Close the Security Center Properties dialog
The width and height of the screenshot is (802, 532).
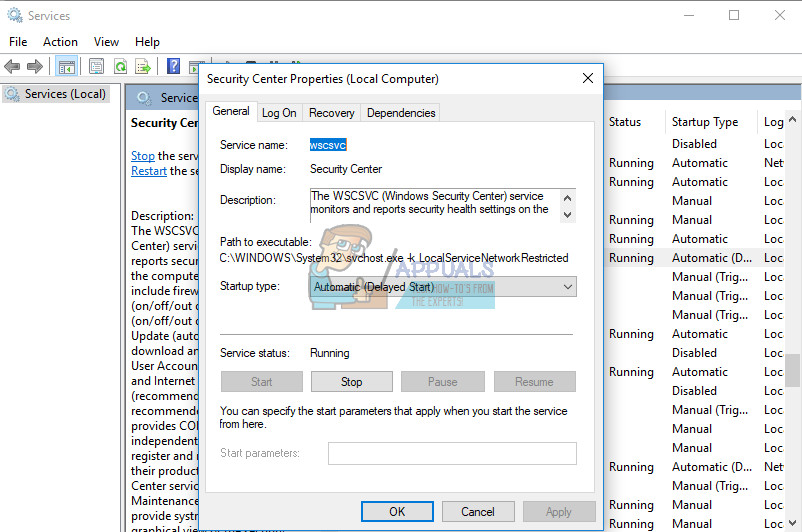point(588,78)
